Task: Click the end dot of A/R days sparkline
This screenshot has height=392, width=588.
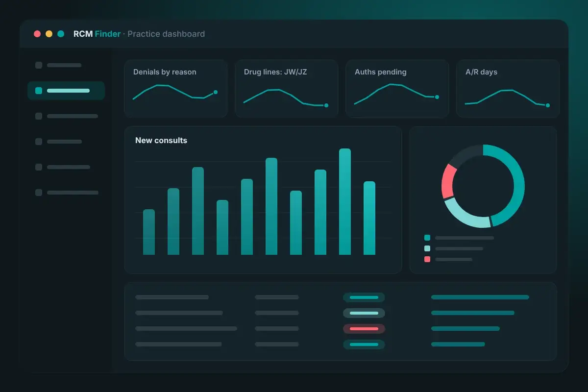Action: click(x=548, y=105)
